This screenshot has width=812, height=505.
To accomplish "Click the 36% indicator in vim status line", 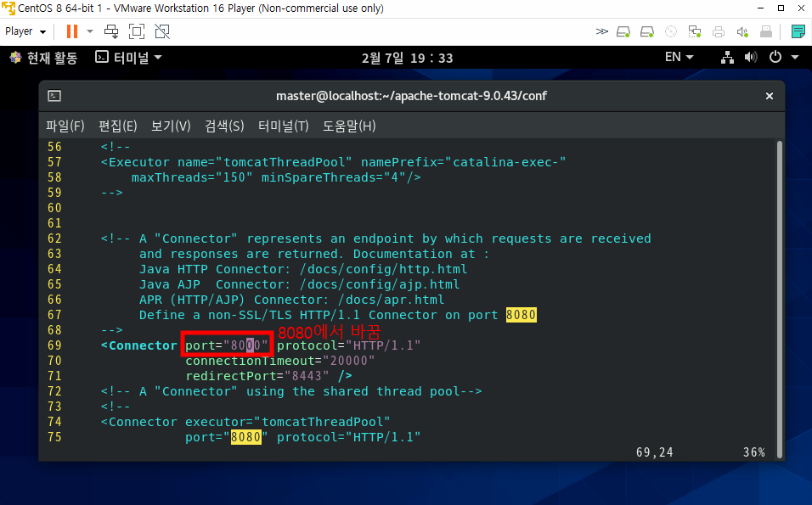I will click(x=754, y=452).
